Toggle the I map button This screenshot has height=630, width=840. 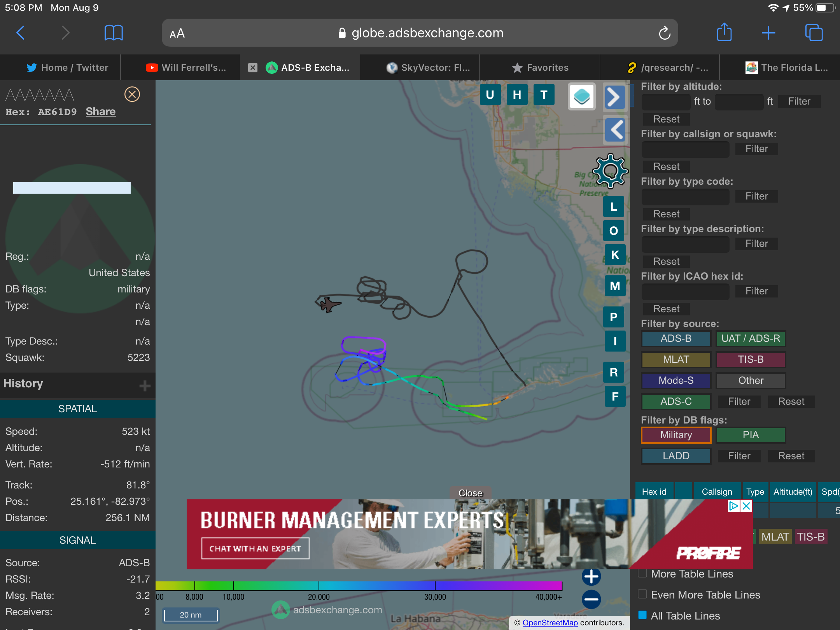(615, 341)
